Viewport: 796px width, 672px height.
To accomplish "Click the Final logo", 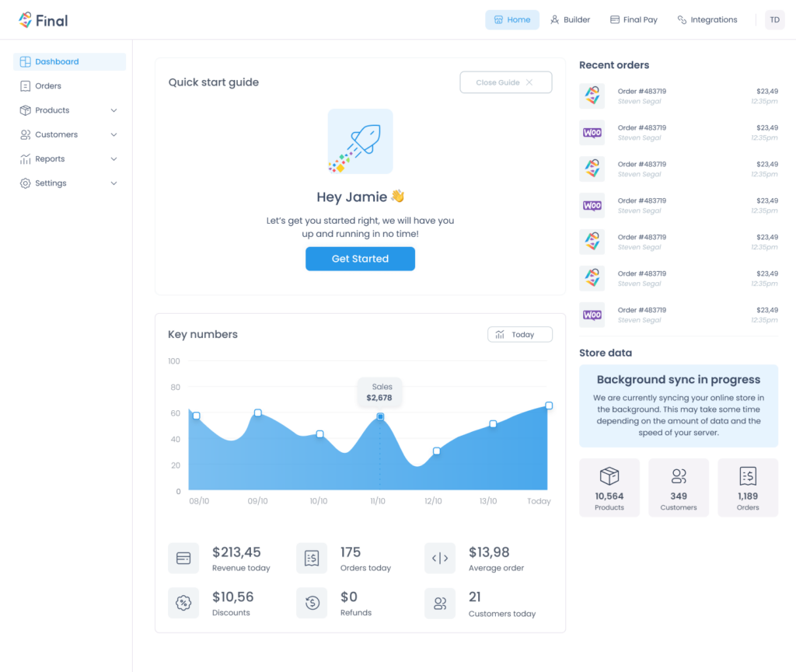I will pyautogui.click(x=44, y=20).
